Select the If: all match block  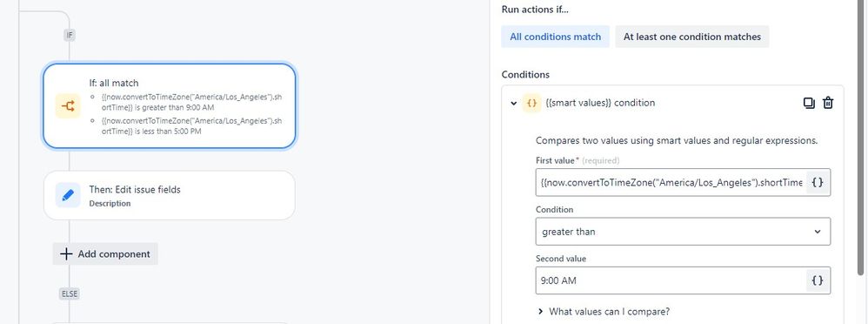(170, 106)
